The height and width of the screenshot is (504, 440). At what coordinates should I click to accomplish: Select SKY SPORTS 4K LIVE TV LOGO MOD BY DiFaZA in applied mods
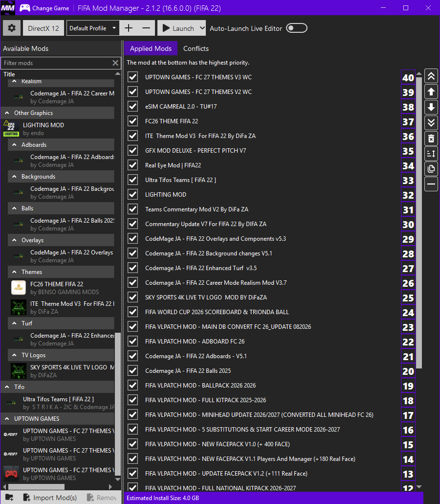(206, 298)
